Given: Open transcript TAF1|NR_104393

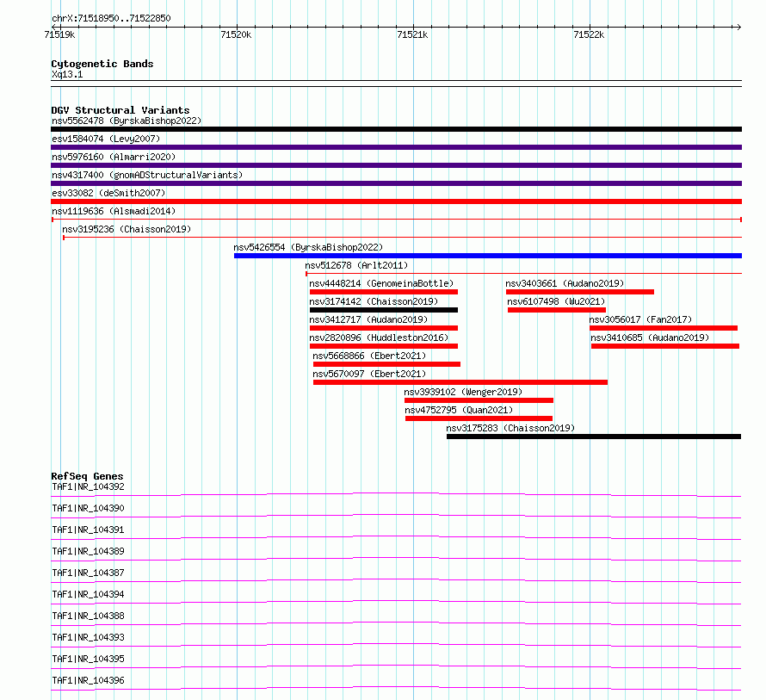Looking at the screenshot, I should [88, 637].
